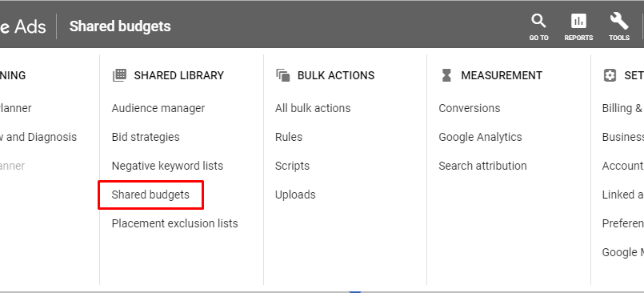The width and height of the screenshot is (644, 293).
Task: Open Conversions under Measurement
Action: (x=470, y=108)
